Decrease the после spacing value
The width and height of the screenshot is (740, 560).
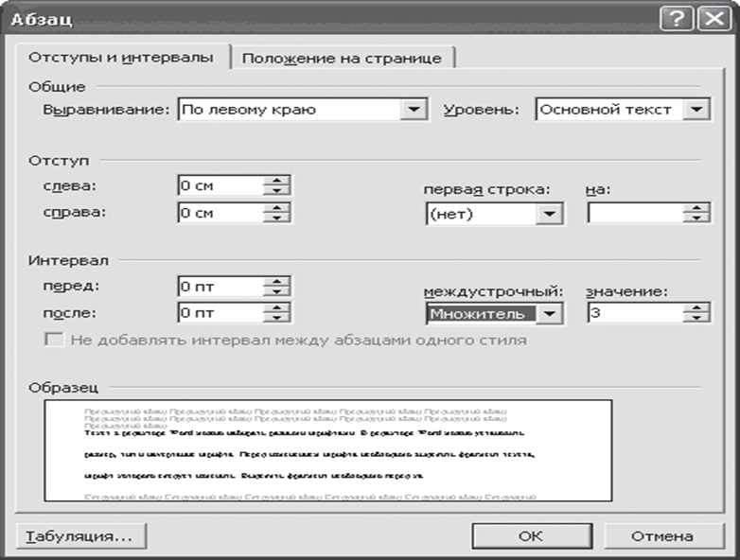276,318
